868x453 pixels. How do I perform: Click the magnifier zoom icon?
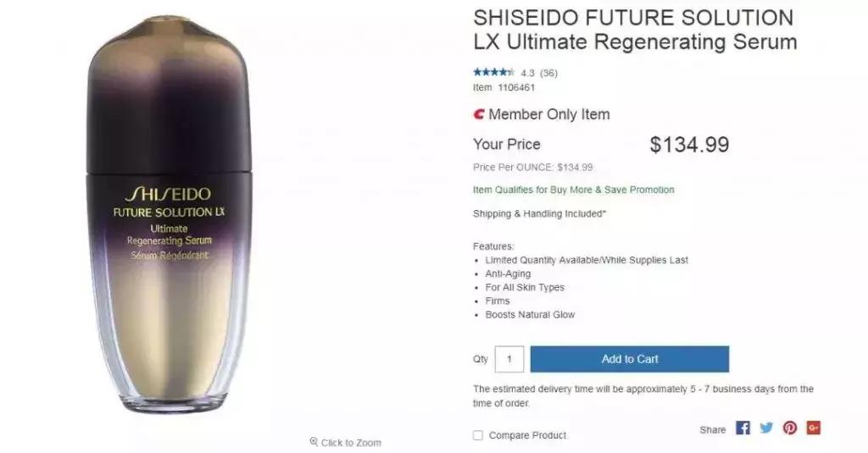click(x=314, y=442)
